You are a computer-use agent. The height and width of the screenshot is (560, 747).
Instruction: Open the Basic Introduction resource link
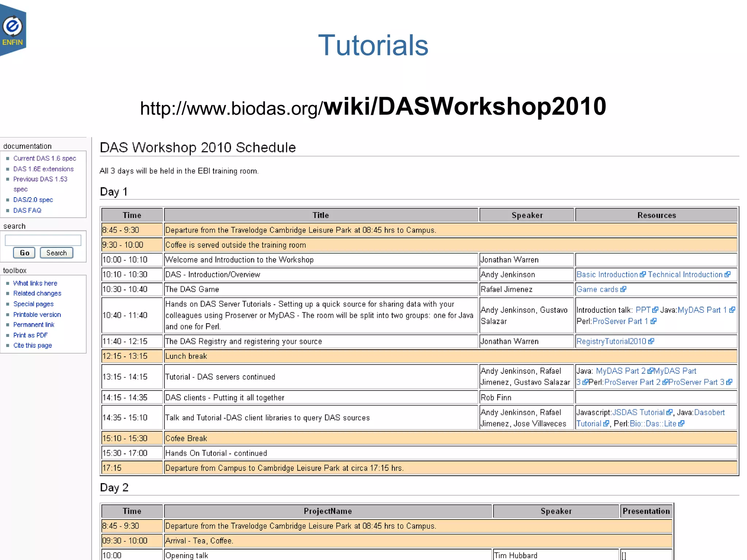coord(607,275)
